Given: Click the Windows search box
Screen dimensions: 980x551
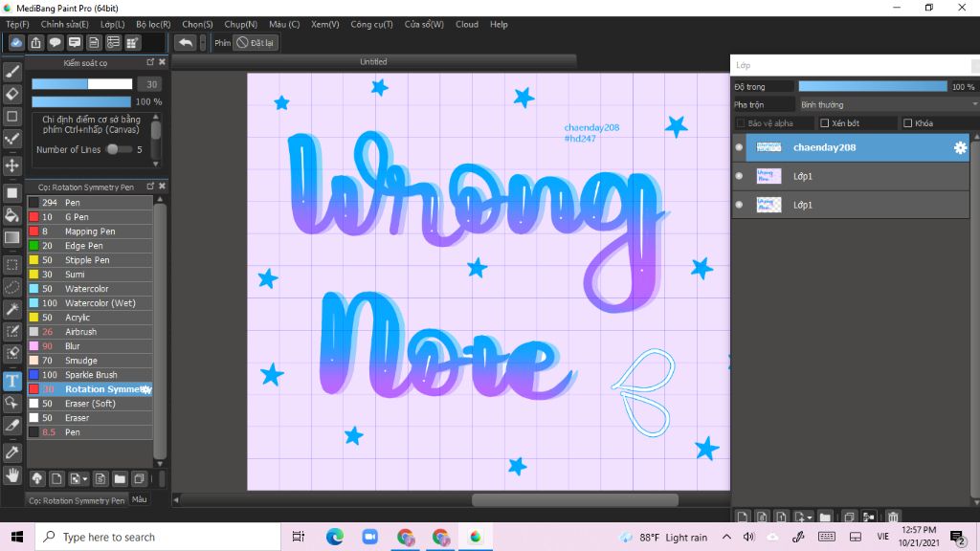Looking at the screenshot, I should (x=158, y=537).
